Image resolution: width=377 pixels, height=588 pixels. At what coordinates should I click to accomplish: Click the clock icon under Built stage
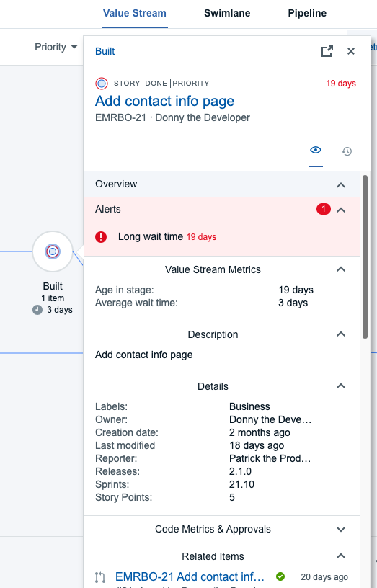tap(37, 310)
